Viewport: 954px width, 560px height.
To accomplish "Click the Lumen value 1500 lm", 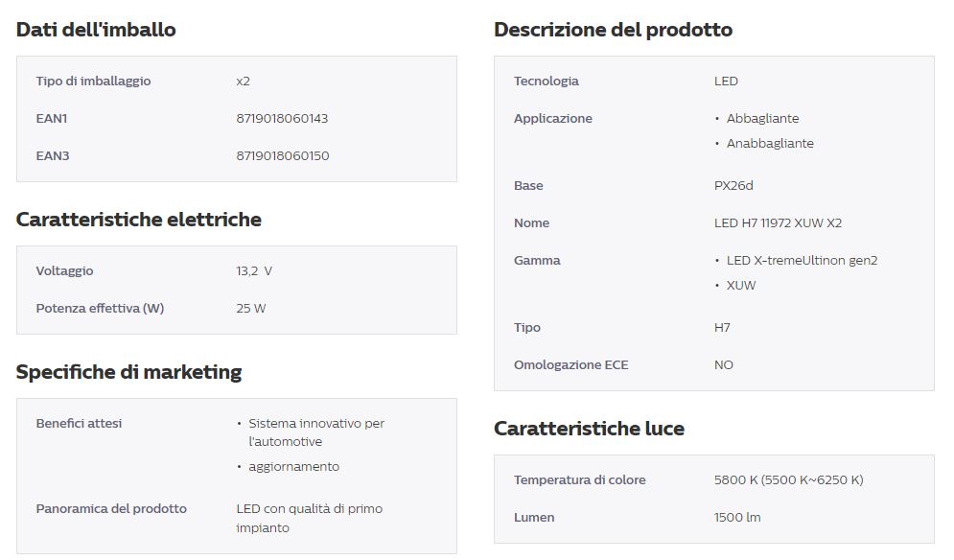I will 737,518.
